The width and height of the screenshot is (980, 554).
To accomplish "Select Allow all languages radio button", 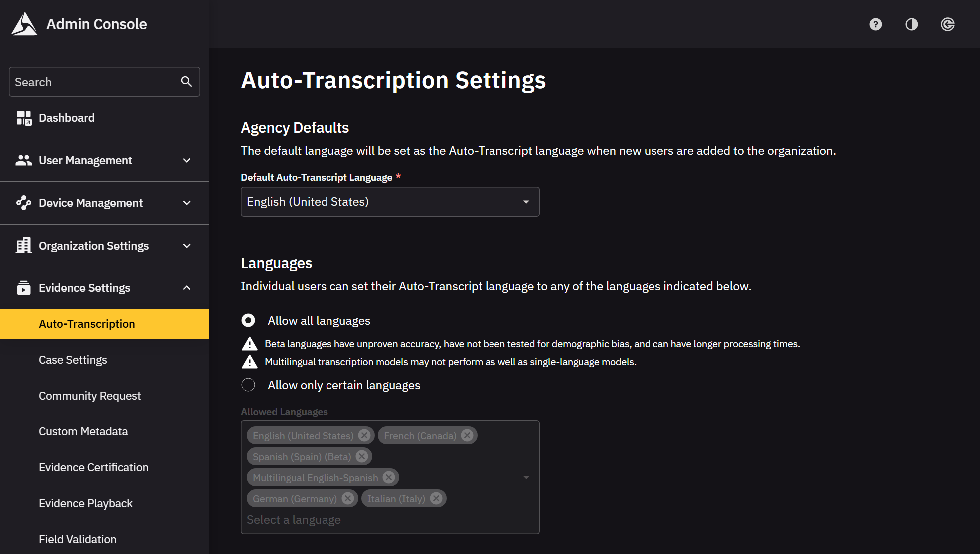I will 248,320.
